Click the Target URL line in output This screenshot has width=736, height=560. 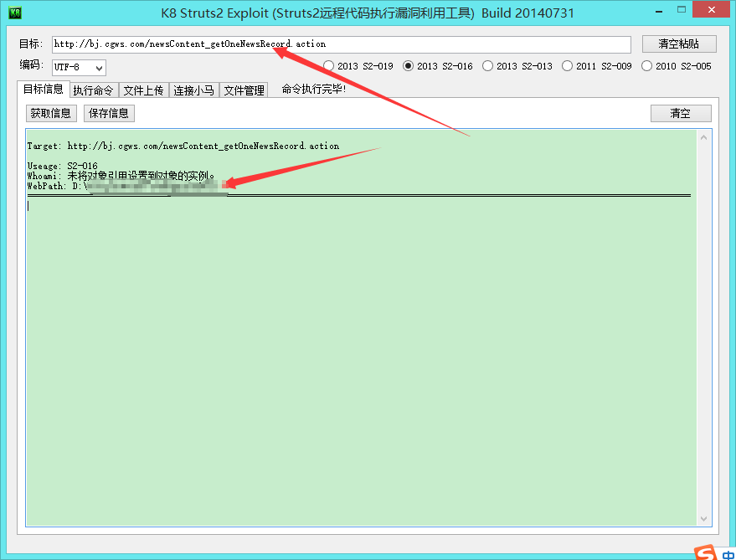click(x=183, y=146)
